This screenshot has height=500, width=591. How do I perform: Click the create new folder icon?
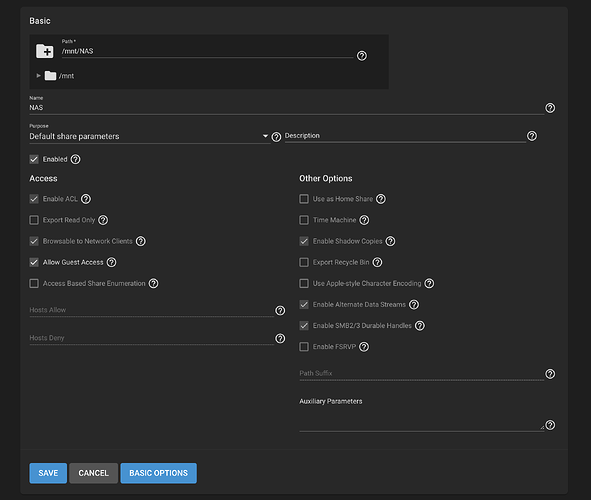44,51
